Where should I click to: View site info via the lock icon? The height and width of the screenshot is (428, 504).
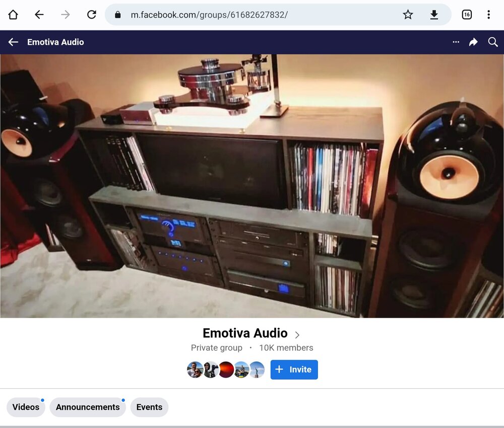(118, 15)
